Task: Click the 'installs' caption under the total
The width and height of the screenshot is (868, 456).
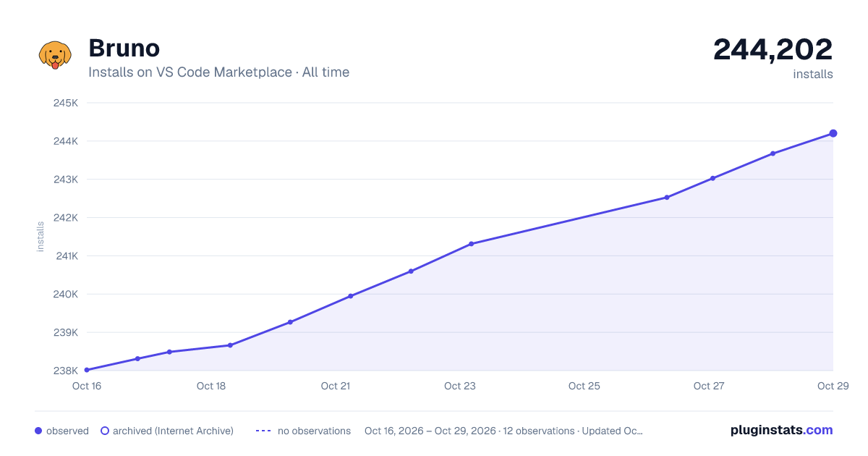Action: (813, 75)
